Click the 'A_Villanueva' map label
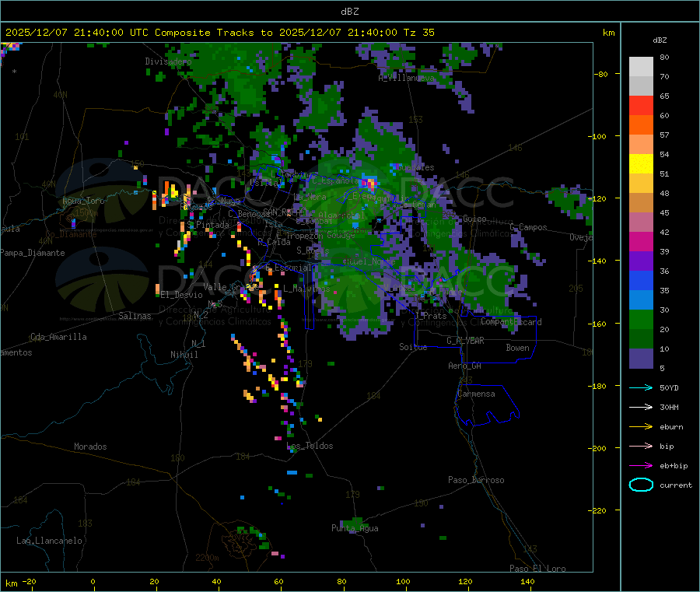 click(406, 78)
